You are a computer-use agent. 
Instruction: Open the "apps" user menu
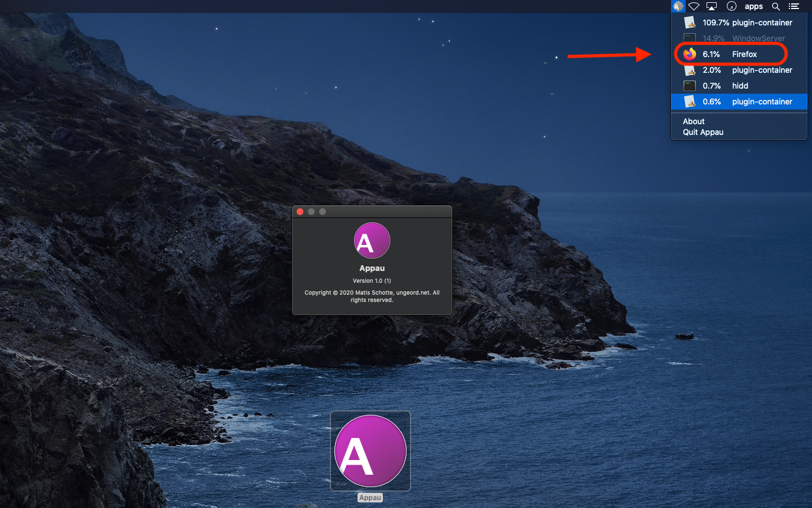[x=753, y=6]
